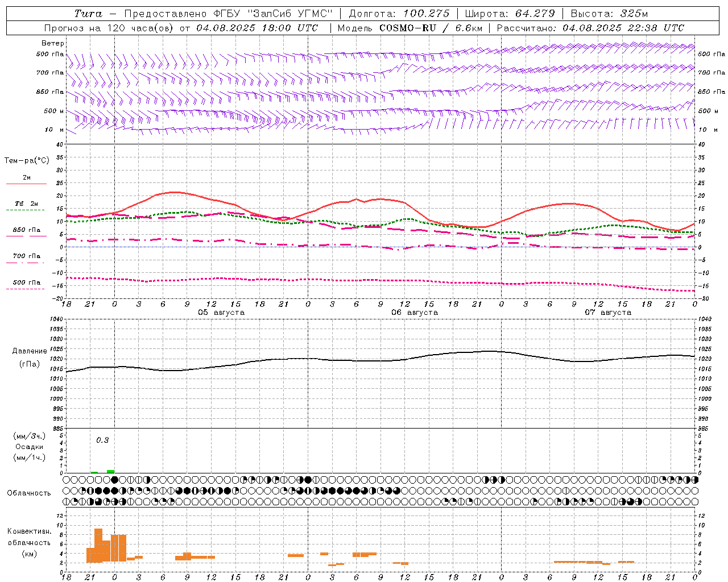The height and width of the screenshot is (582, 728).
Task: Click the dotted line sample under legend "500 гПа"
Action: point(26,289)
